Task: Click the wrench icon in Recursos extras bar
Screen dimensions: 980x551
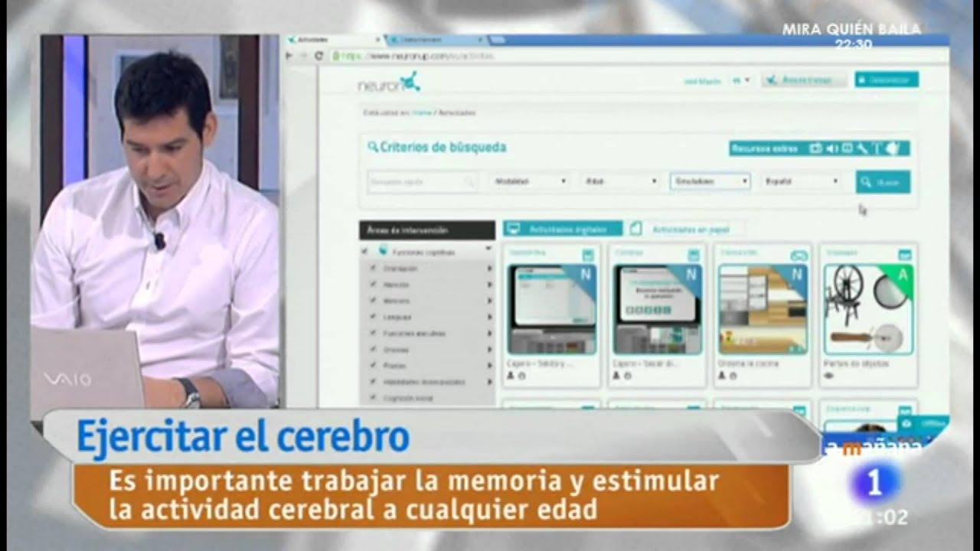Action: (x=861, y=148)
